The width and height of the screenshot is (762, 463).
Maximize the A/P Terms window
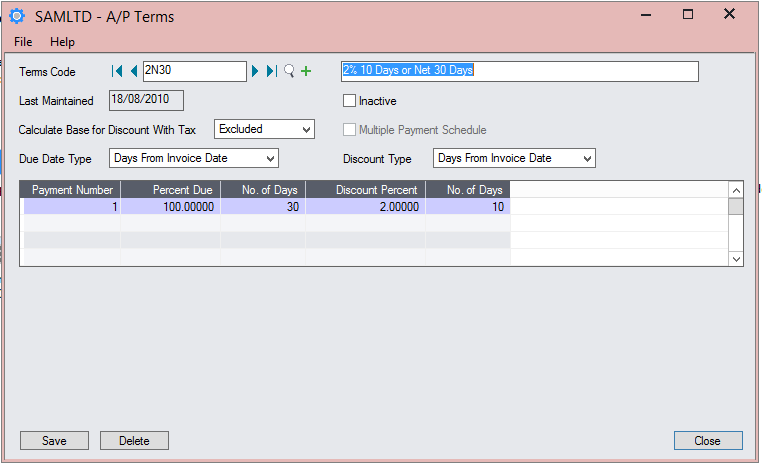click(688, 15)
